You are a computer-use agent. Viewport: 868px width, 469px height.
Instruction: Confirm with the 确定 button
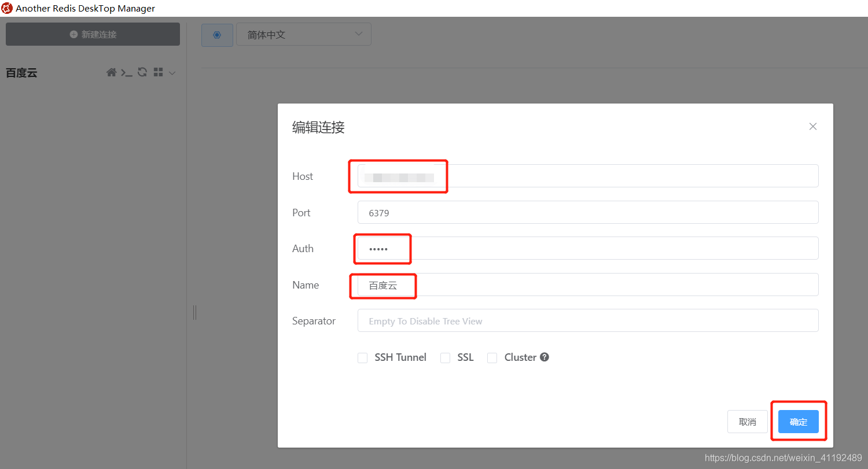click(798, 422)
